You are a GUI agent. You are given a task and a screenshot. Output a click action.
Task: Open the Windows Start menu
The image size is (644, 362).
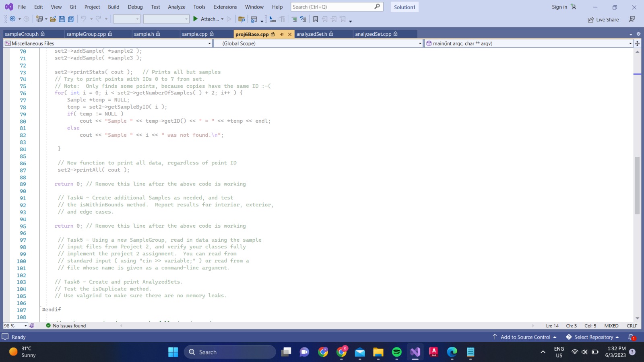pyautogui.click(x=173, y=352)
